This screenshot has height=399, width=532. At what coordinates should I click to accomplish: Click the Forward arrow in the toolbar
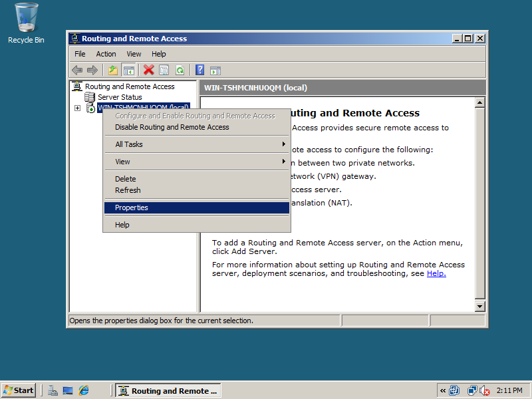click(92, 70)
